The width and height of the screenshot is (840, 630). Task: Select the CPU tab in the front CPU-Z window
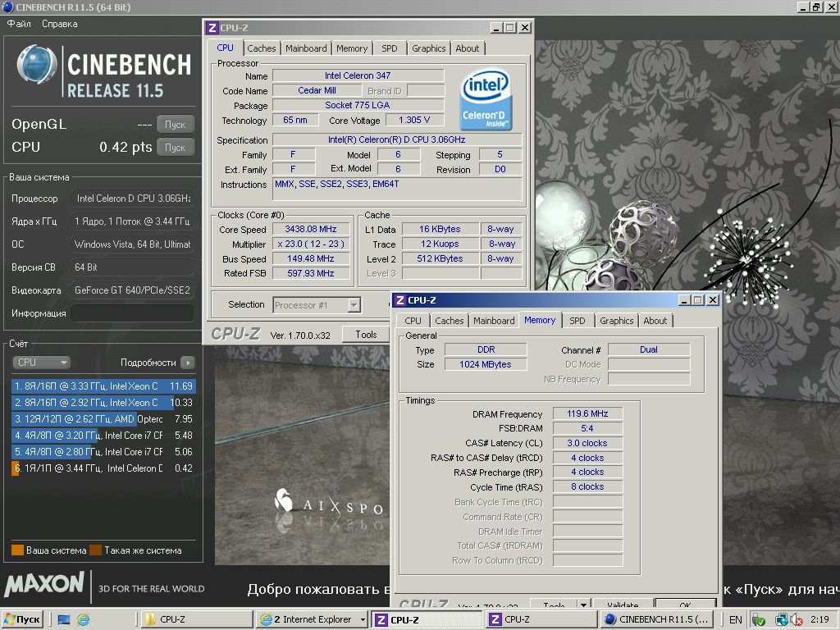click(x=413, y=321)
